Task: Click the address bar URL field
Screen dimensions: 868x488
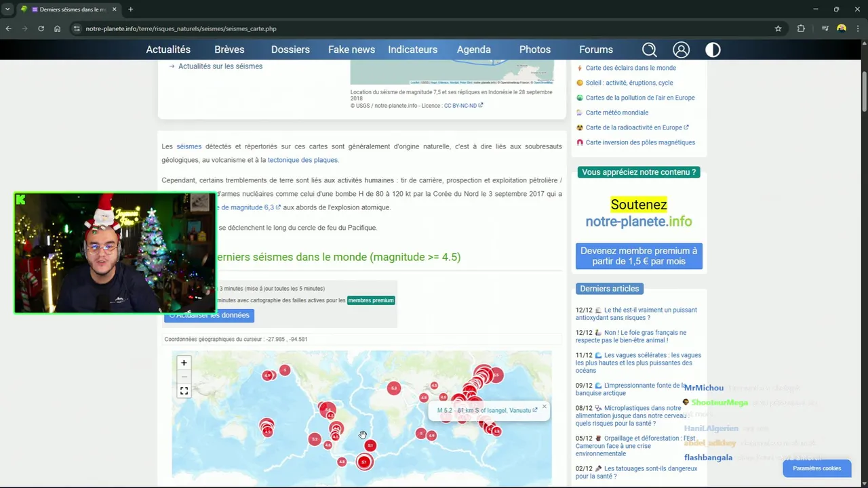Action: pyautogui.click(x=427, y=28)
